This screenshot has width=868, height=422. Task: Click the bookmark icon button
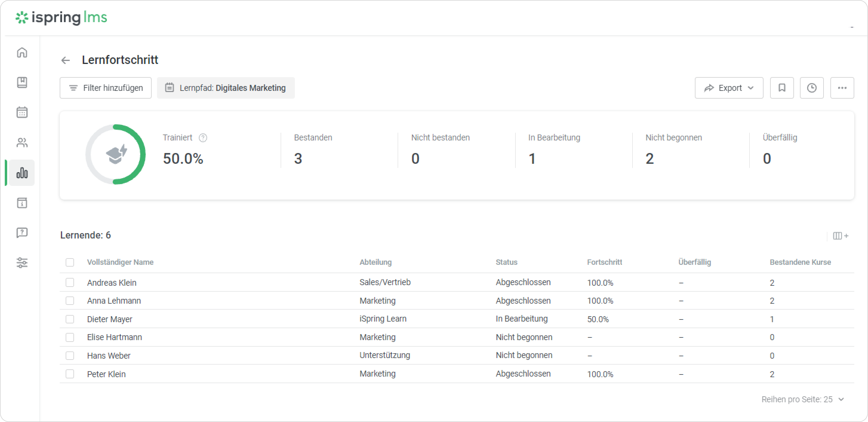pyautogui.click(x=782, y=88)
